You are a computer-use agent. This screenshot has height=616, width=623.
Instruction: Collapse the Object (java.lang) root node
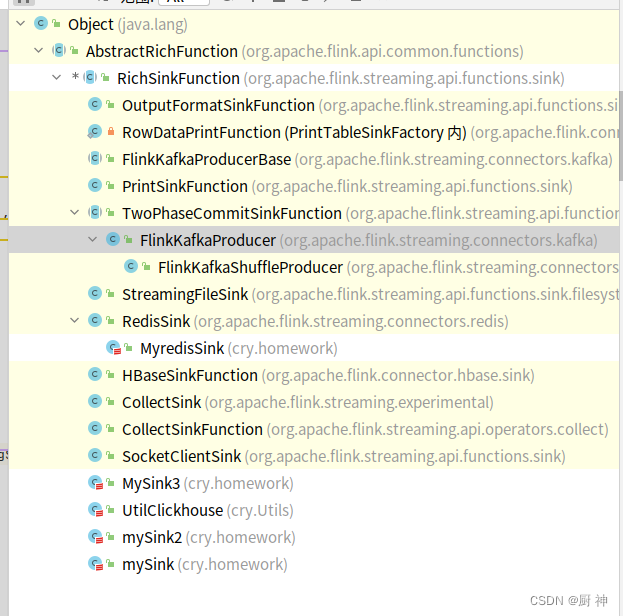[21, 24]
